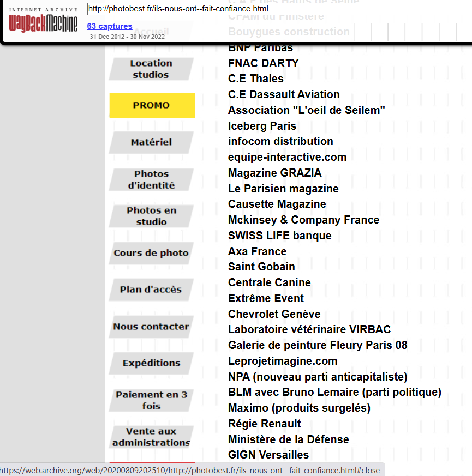This screenshot has height=476, width=472.
Task: Click Centrale Canine entry
Action: 270,282
